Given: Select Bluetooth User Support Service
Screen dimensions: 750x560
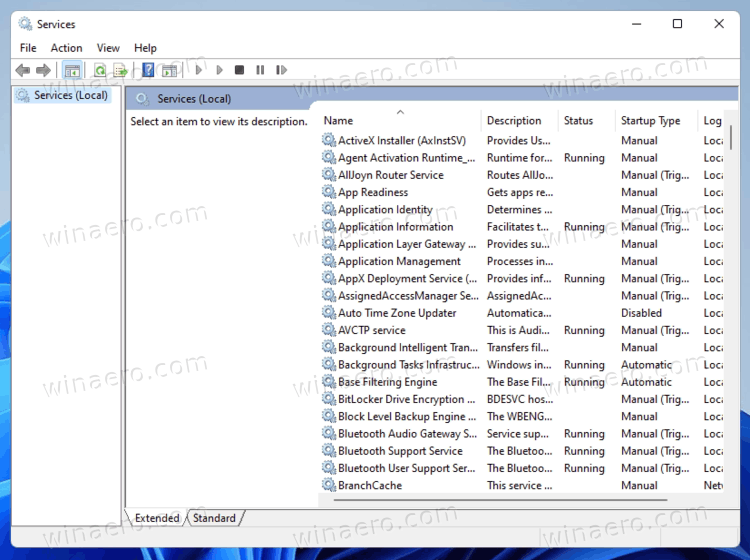Looking at the screenshot, I should pyautogui.click(x=521, y=468).
